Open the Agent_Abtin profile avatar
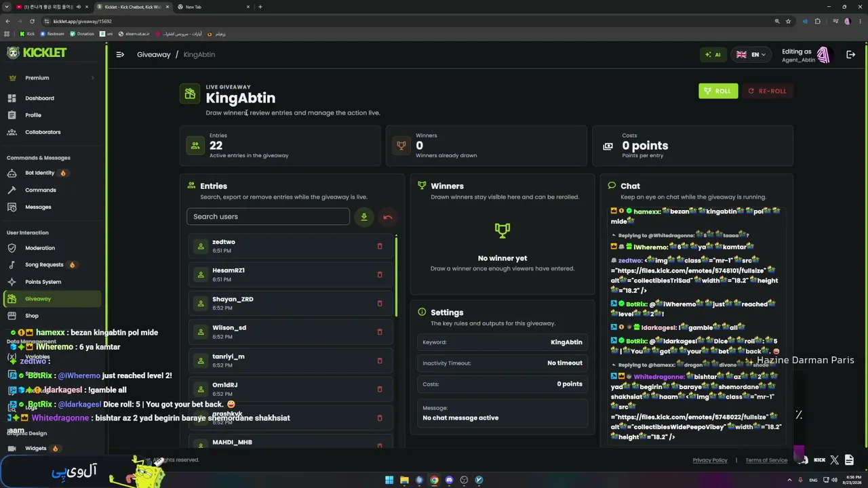 point(823,55)
